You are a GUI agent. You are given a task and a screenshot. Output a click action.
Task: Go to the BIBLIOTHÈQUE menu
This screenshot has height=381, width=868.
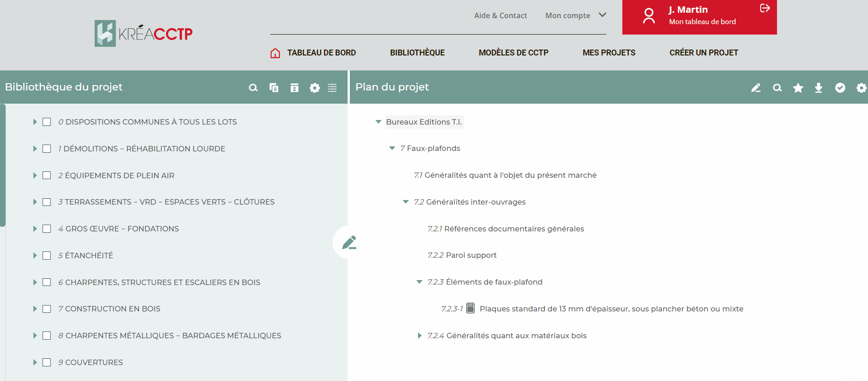click(x=417, y=53)
